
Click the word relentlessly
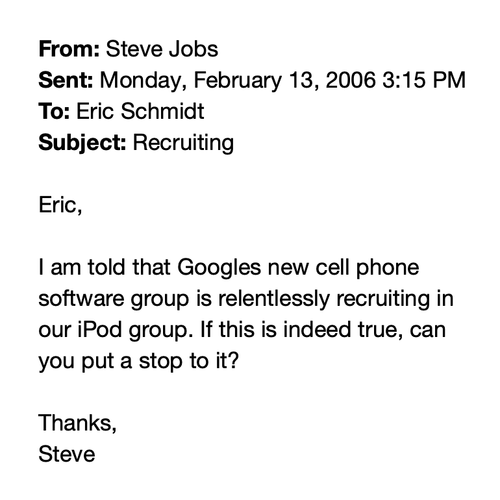point(274,299)
